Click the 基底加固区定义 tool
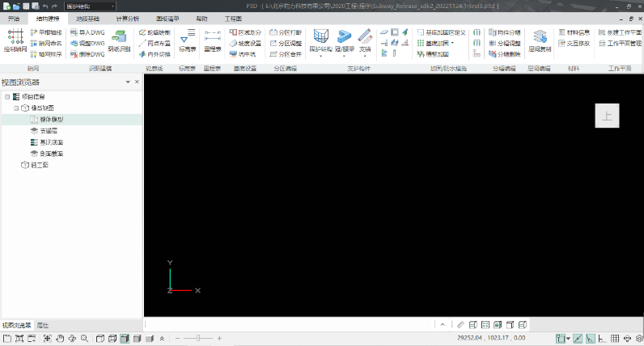Screen dimensions: 644x346 (x=442, y=32)
